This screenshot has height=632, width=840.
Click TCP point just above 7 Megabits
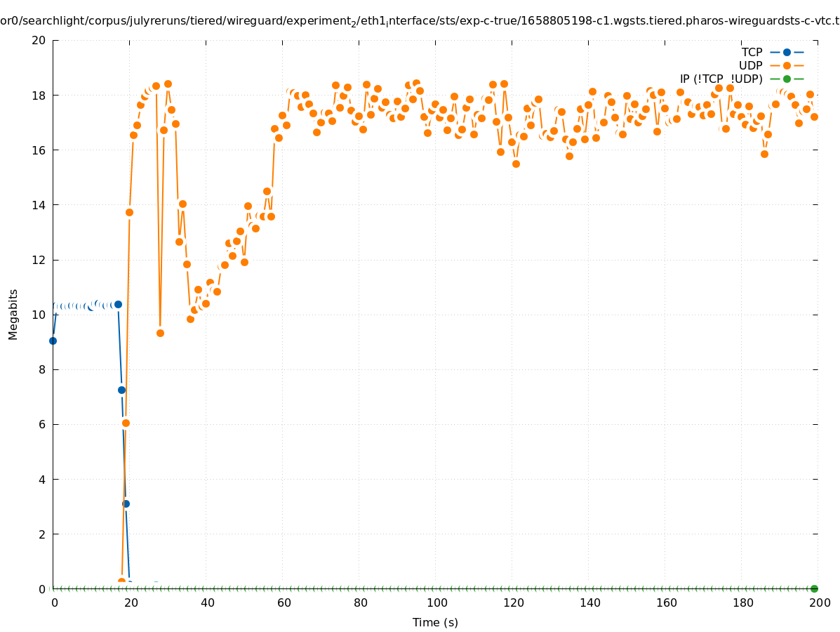pos(121,390)
